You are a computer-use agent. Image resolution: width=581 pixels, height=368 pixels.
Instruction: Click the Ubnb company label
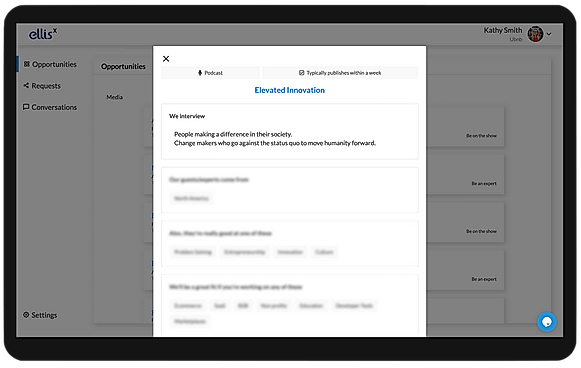[x=516, y=39]
